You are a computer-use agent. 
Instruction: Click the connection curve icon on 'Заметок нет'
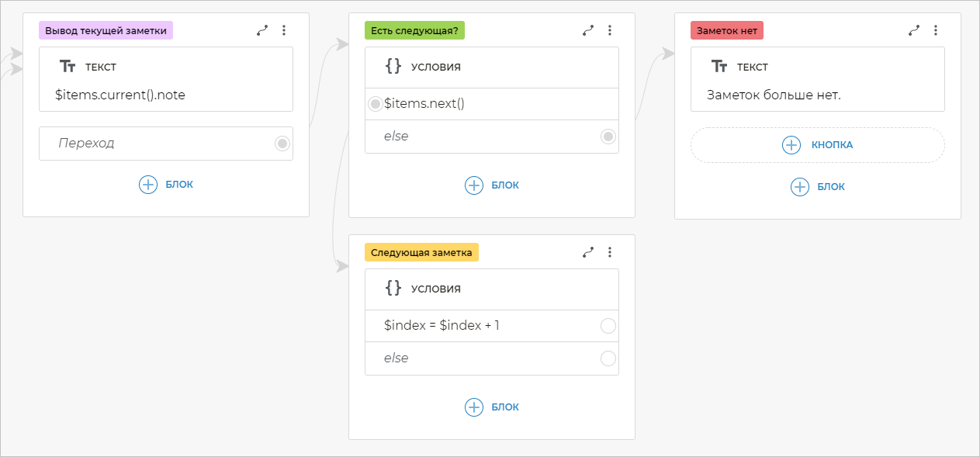(914, 30)
